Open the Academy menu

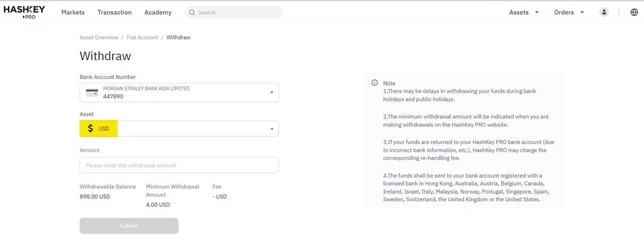[x=158, y=12]
